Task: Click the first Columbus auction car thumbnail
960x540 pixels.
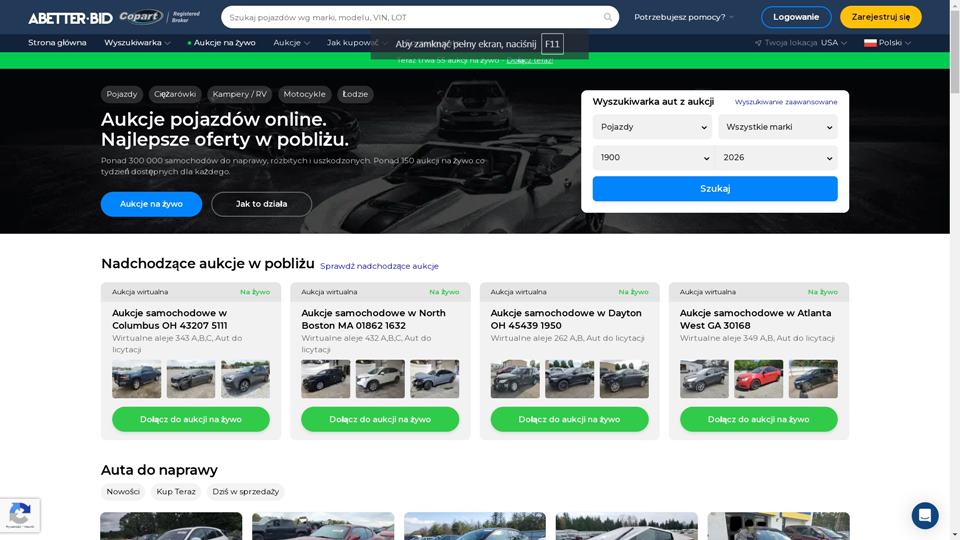Action: click(x=136, y=379)
